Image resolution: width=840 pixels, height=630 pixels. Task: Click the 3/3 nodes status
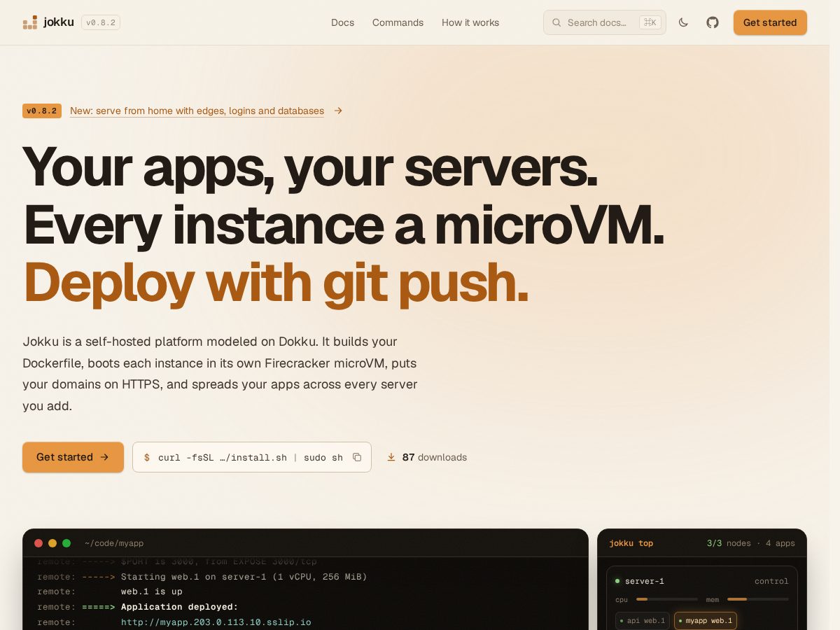[729, 543]
